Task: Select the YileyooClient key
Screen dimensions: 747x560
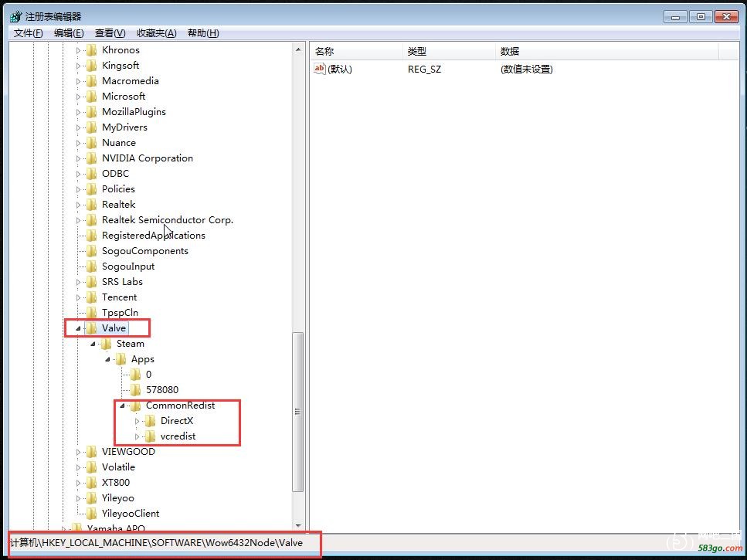Action: (x=131, y=514)
